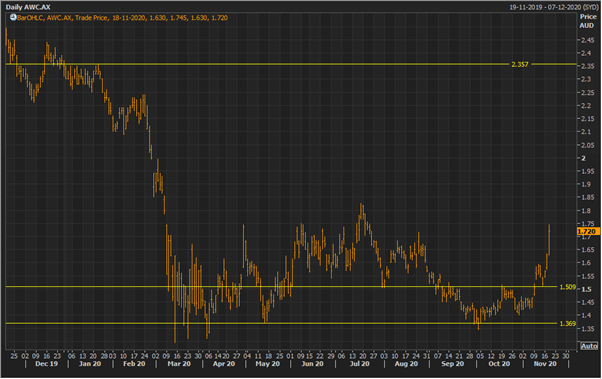This screenshot has width=602, height=379.
Task: Click the 2.4 price axis value
Action: (x=586, y=53)
